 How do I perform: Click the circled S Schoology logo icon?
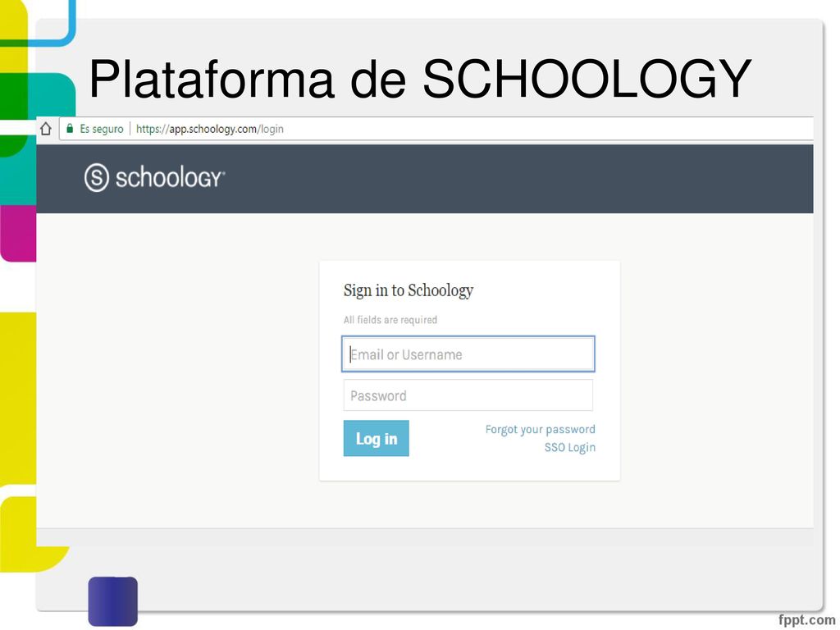(x=97, y=177)
